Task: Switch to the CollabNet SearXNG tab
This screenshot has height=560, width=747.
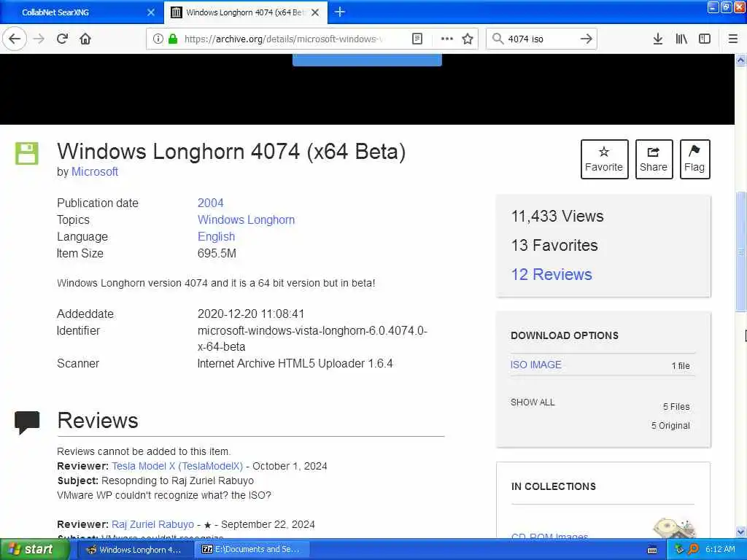Action: [x=81, y=12]
